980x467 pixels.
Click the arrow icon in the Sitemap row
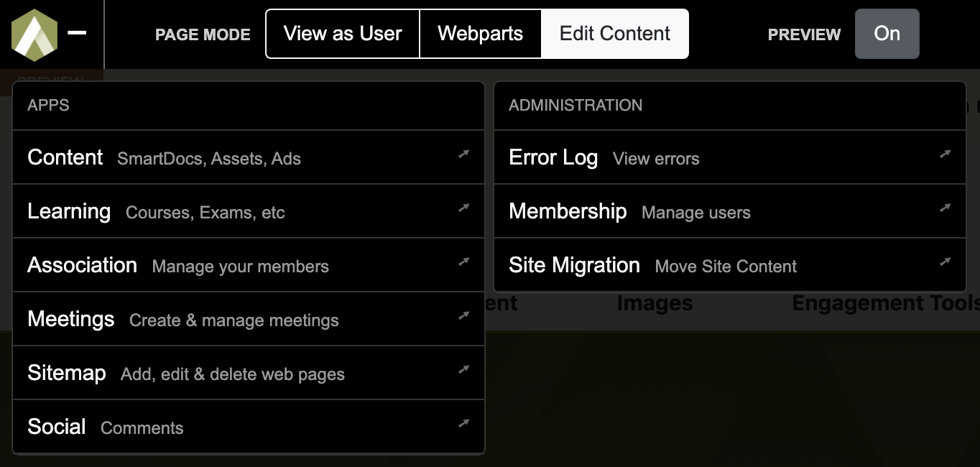[x=463, y=369]
